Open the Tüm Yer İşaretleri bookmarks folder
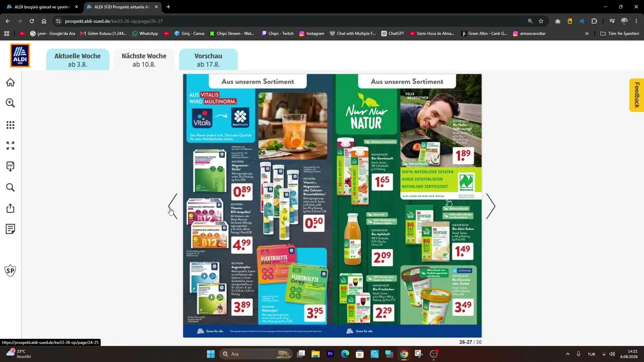 [620, 34]
